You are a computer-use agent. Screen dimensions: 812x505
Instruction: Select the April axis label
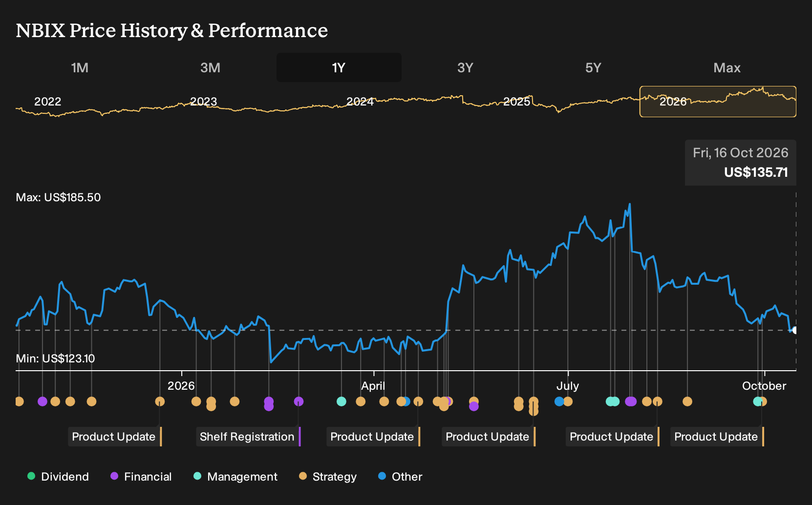373,386
